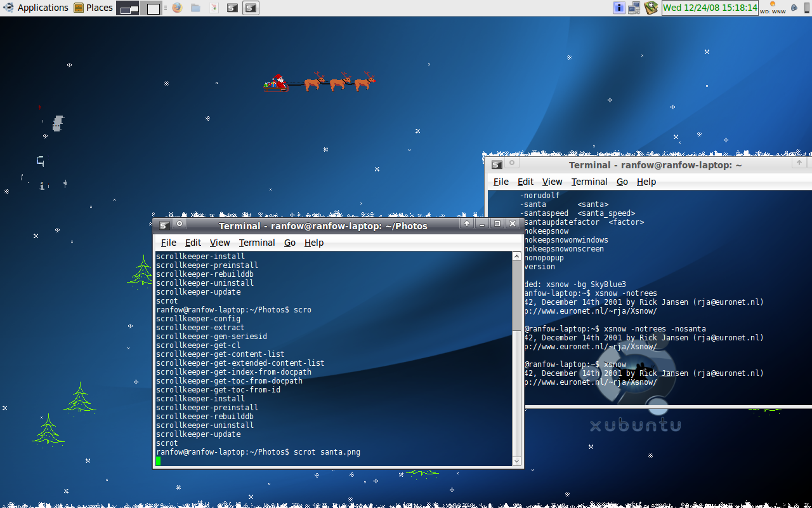
Task: Shade the background terminal with up arrow
Action: pyautogui.click(x=799, y=163)
